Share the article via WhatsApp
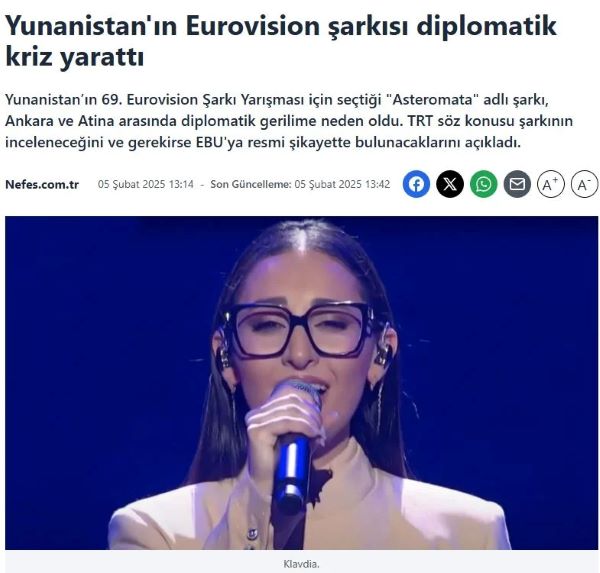 (484, 184)
